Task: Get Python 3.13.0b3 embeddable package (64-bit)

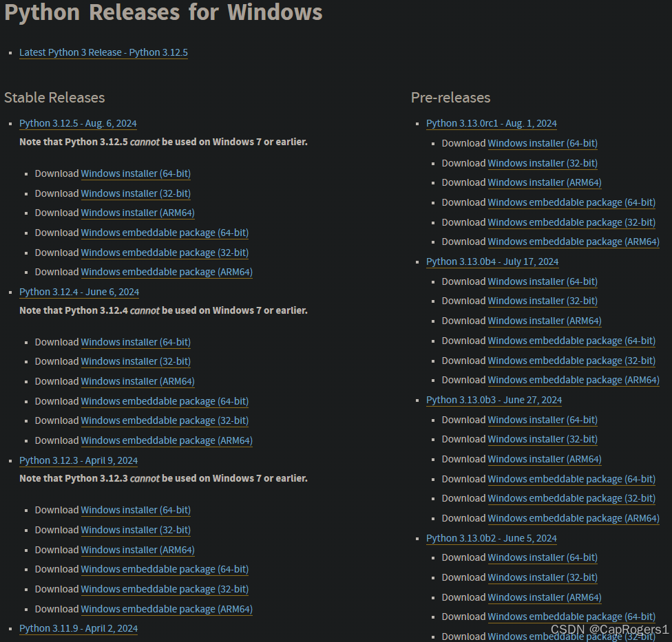Action: 571,479
